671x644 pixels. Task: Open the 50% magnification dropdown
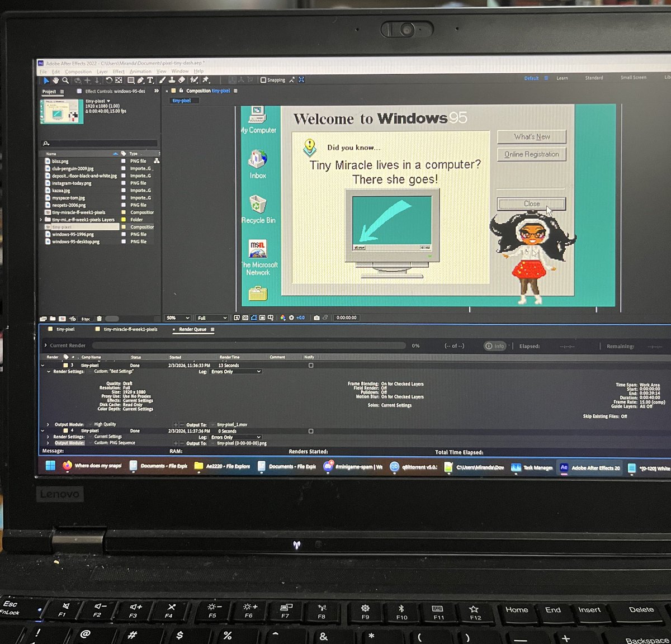(x=178, y=318)
